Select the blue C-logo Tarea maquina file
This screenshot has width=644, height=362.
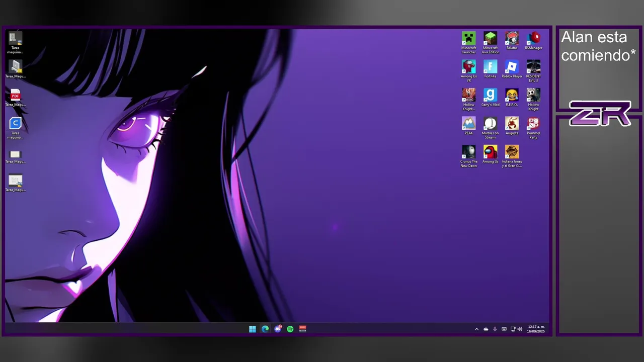[15, 128]
